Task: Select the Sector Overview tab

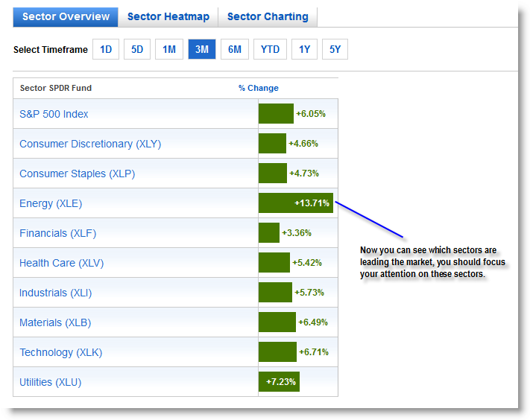Action: [66, 16]
